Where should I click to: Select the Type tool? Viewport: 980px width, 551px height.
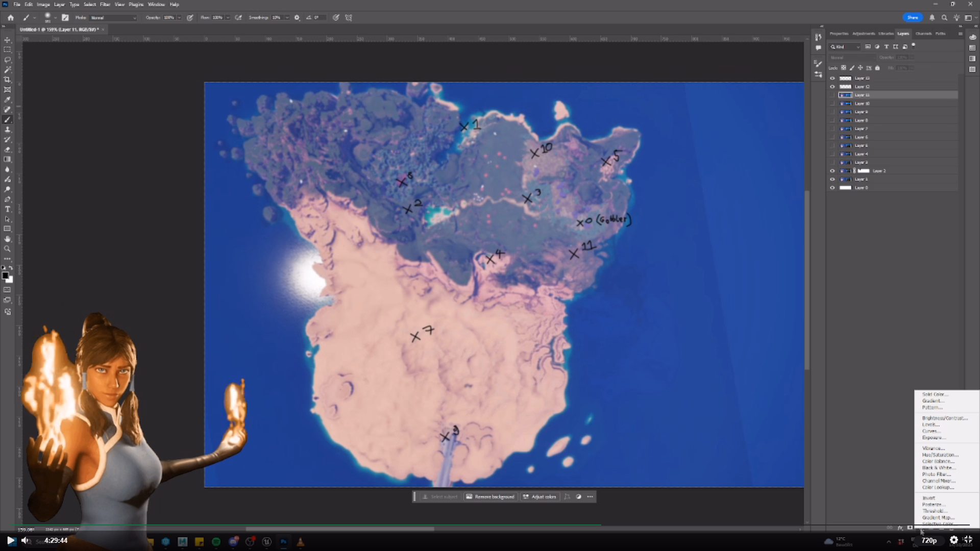click(x=7, y=209)
